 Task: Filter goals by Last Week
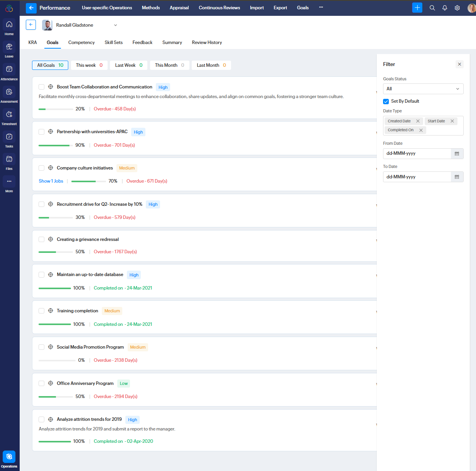click(x=128, y=65)
